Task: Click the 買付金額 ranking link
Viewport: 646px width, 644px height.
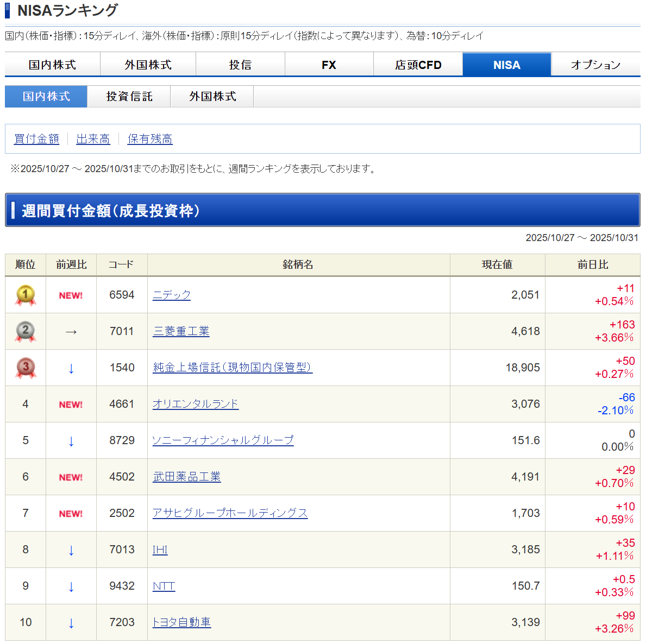Action: 36,139
